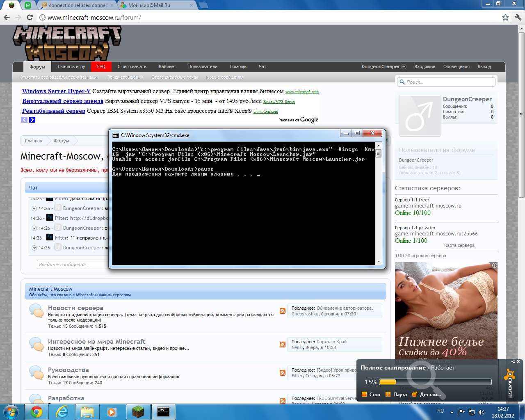Viewport: 525px width, 420px height.
Task: Click the Avast scan progress bar
Action: (x=435, y=382)
